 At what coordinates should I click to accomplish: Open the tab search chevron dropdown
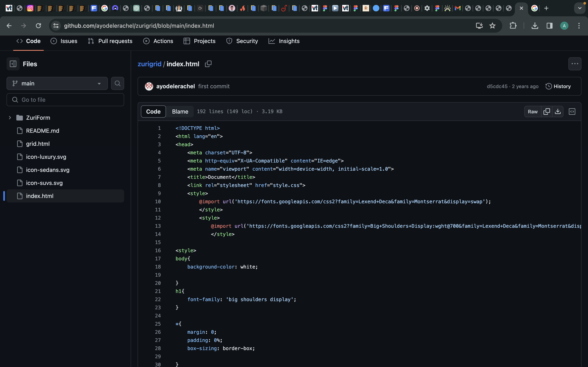pos(579,8)
